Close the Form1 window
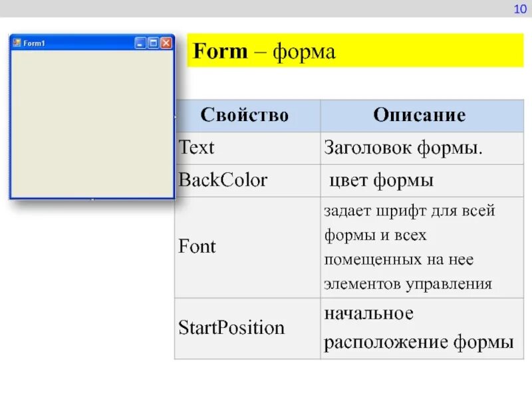 point(166,43)
